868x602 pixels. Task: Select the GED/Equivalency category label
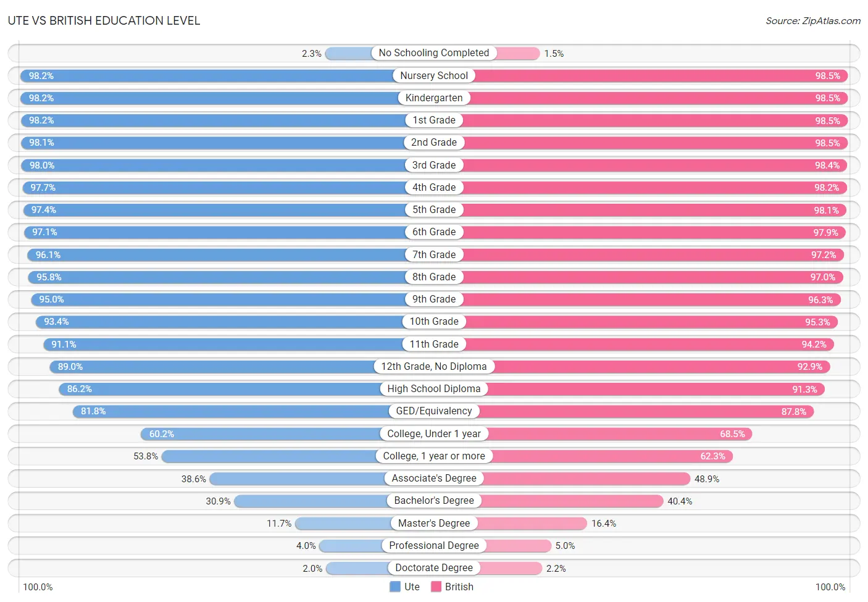[x=434, y=411]
